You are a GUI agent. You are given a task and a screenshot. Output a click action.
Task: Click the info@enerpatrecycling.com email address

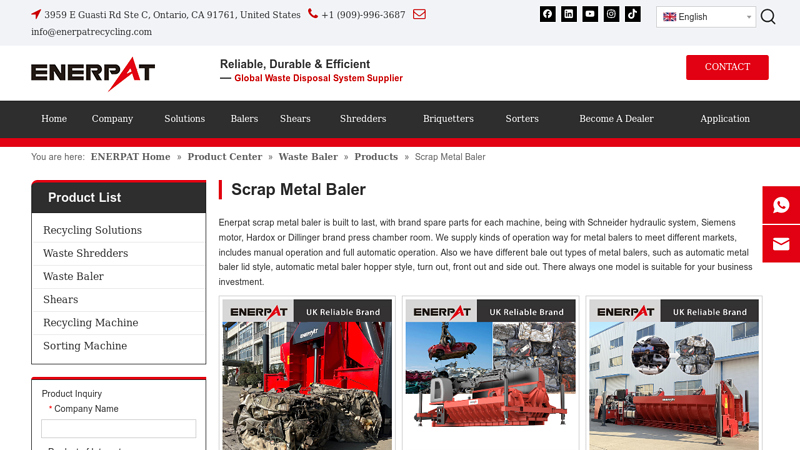91,32
